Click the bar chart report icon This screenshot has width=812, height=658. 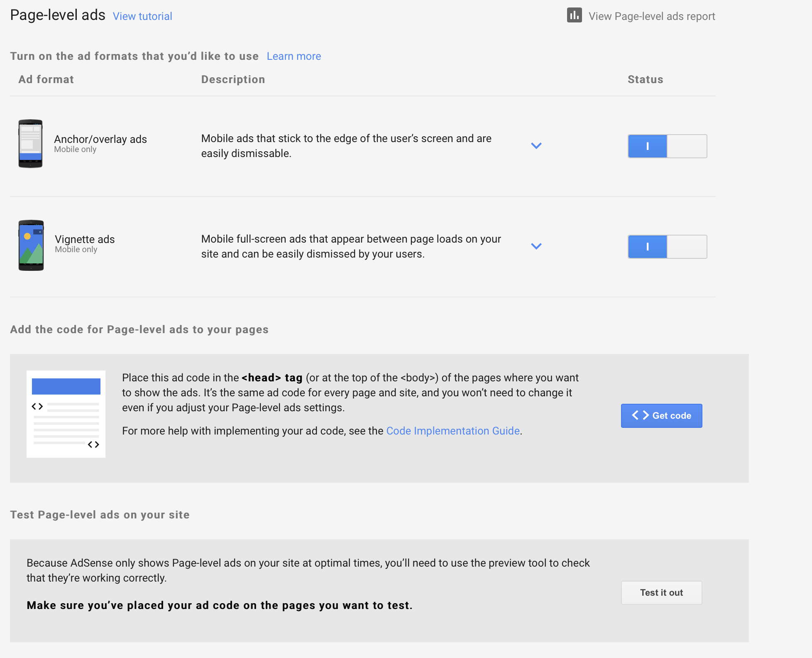tap(574, 15)
